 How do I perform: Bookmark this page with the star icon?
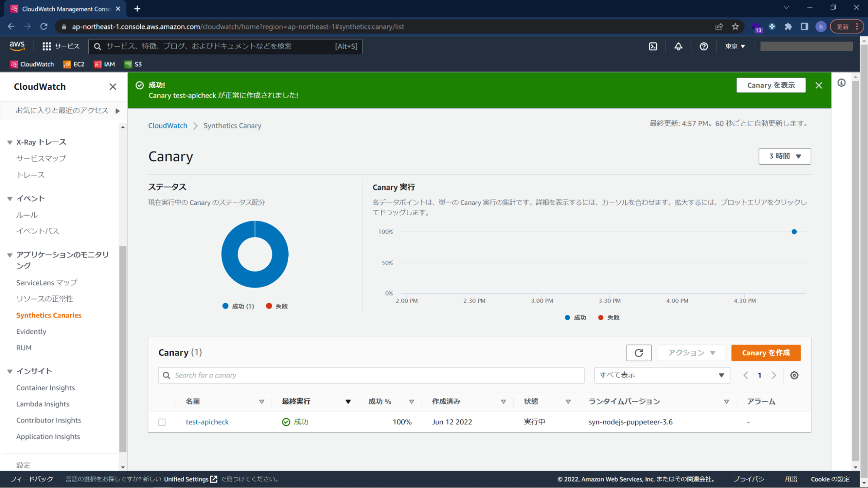point(735,27)
